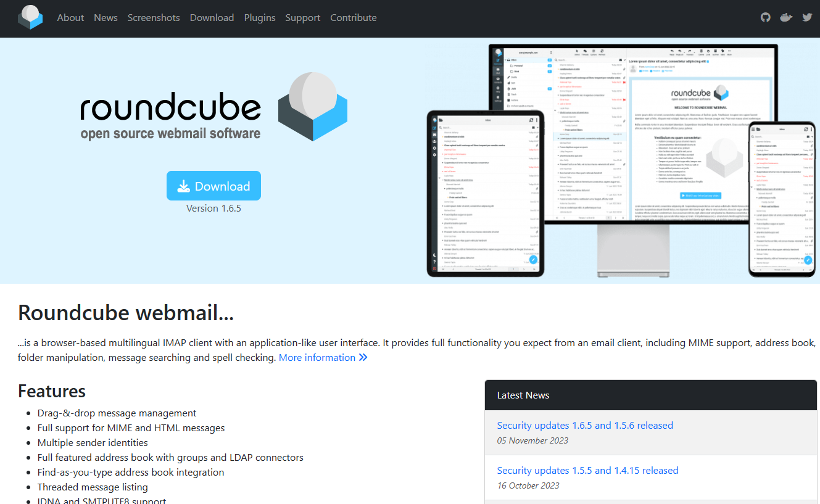820x504 pixels.
Task: Open the Plugins page
Action: (260, 17)
